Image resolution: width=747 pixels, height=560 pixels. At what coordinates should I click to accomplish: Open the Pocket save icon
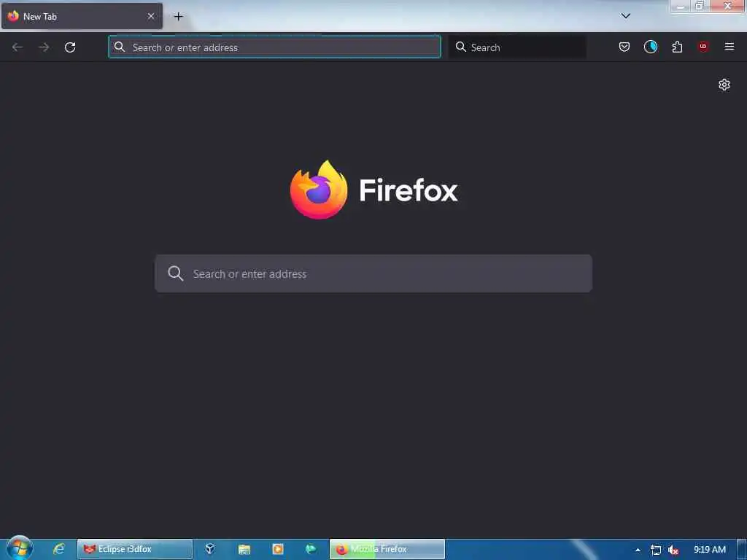[x=624, y=47]
